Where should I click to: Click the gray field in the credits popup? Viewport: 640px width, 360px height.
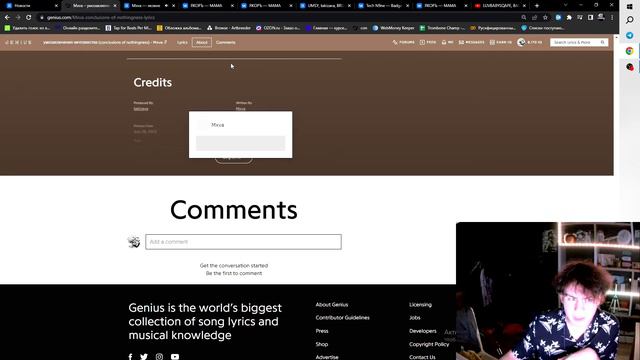point(240,143)
